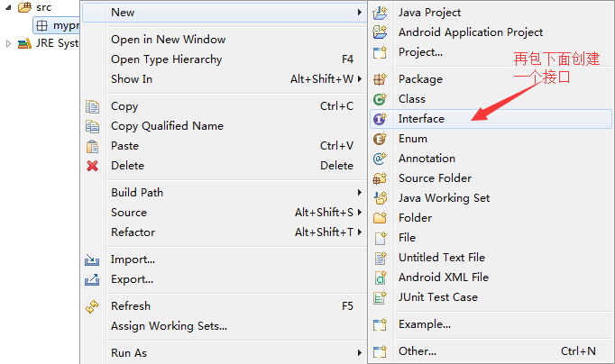Image resolution: width=615 pixels, height=364 pixels.
Task: Choose Package label in New submenu
Action: click(420, 79)
